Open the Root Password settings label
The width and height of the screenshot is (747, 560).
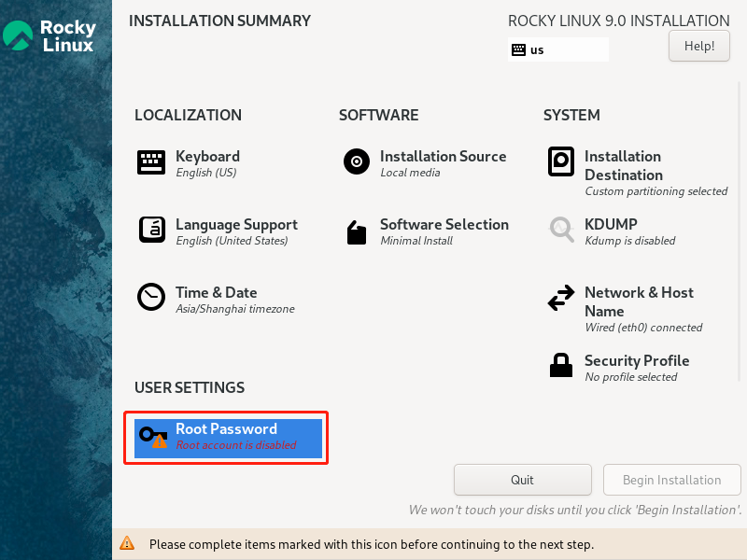tap(226, 429)
